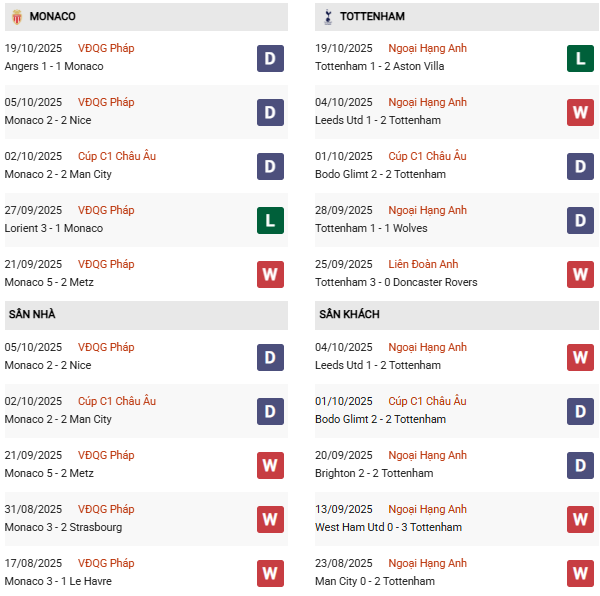Click the Tottenham club crest icon

(x=326, y=17)
